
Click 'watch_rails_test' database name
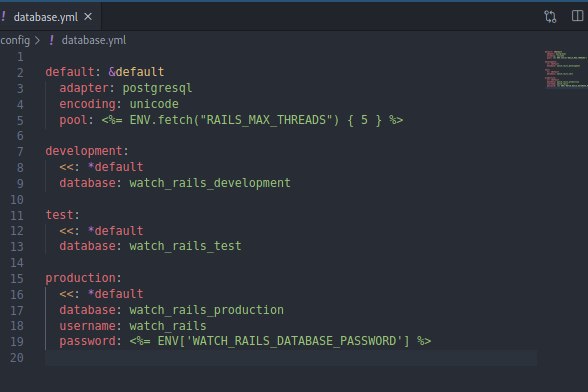point(186,246)
